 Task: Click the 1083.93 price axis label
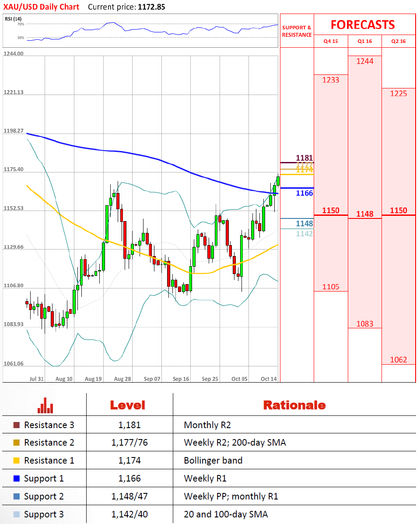14,324
